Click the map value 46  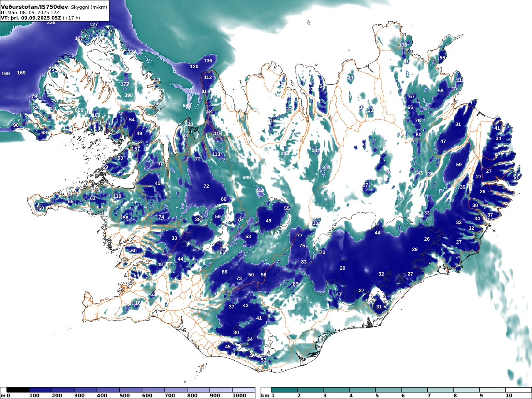tap(252, 356)
